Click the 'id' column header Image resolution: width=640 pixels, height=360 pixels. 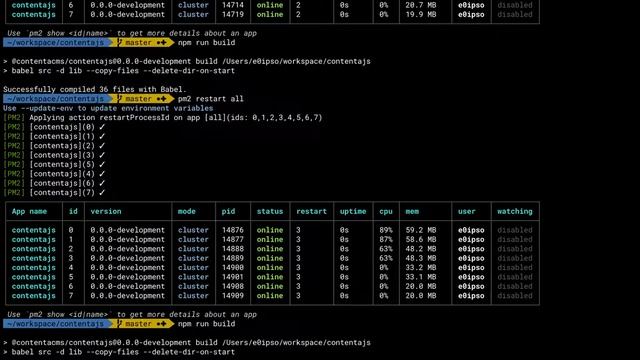(73, 211)
